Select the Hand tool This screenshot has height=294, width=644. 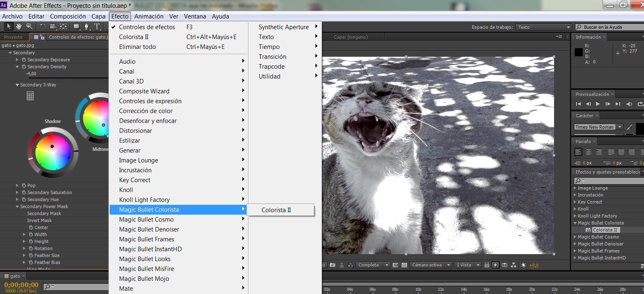tap(19, 27)
